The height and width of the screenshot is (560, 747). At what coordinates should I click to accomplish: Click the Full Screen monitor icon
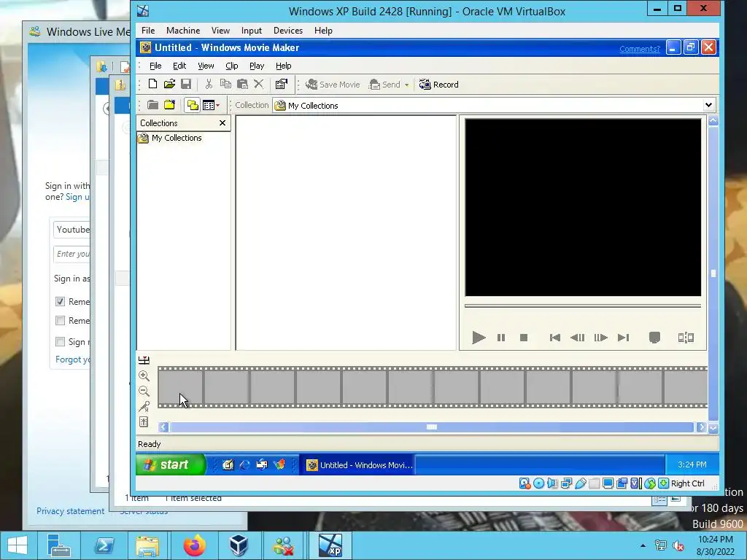[x=654, y=338]
